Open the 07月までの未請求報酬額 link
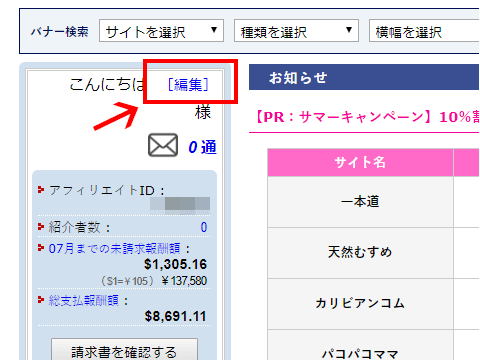The image size is (480, 360). coord(115,249)
